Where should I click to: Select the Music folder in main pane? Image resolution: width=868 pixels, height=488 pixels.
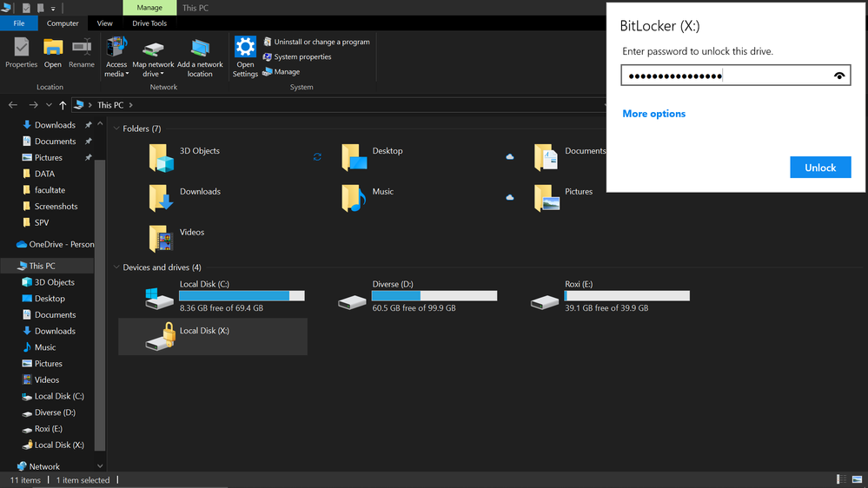pyautogui.click(x=368, y=198)
